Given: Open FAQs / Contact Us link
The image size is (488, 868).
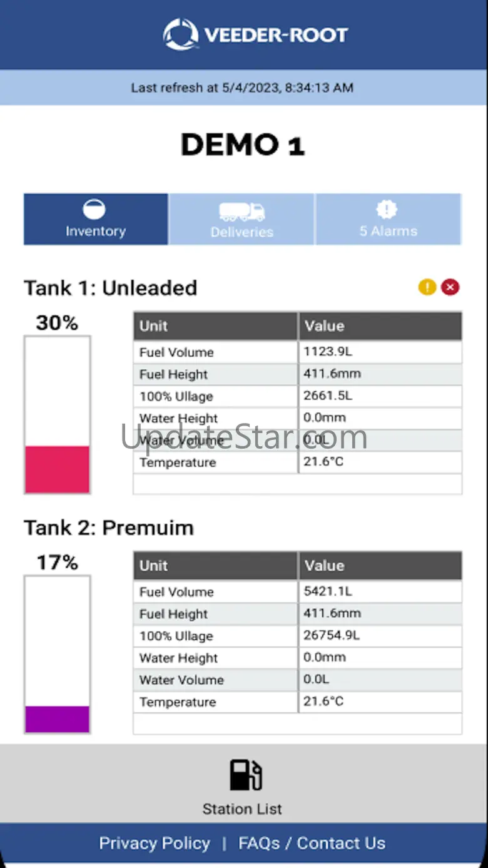Looking at the screenshot, I should click(312, 843).
